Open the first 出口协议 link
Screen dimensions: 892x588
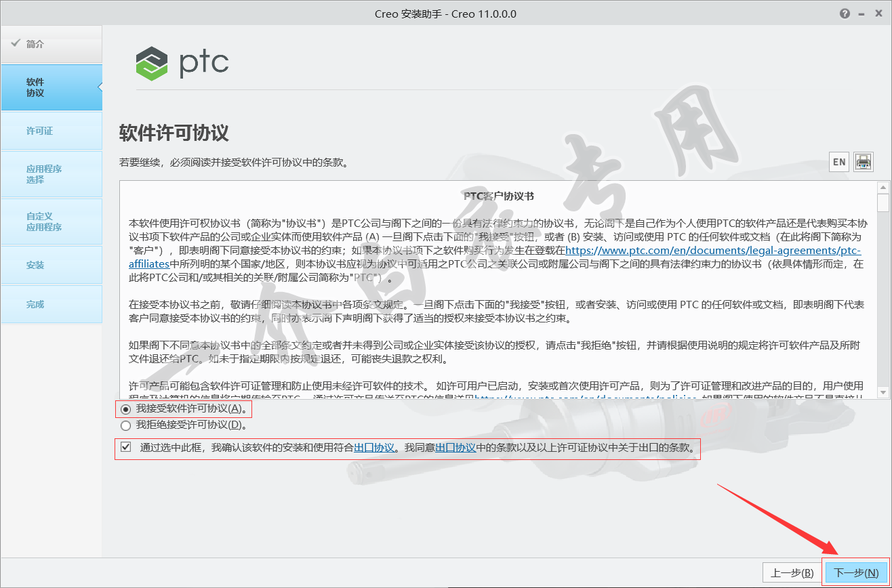(x=374, y=448)
